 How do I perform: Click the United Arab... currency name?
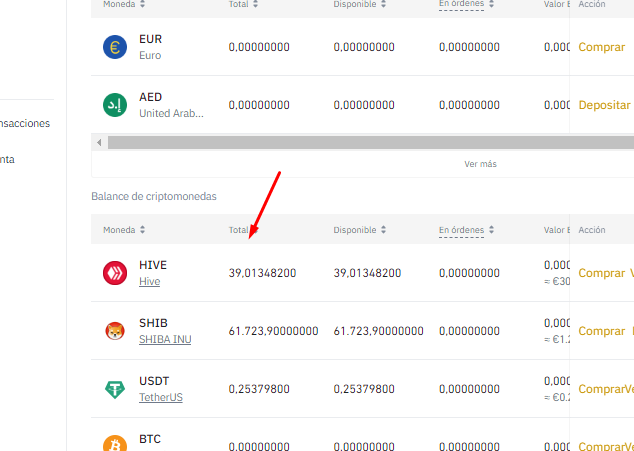(171, 113)
